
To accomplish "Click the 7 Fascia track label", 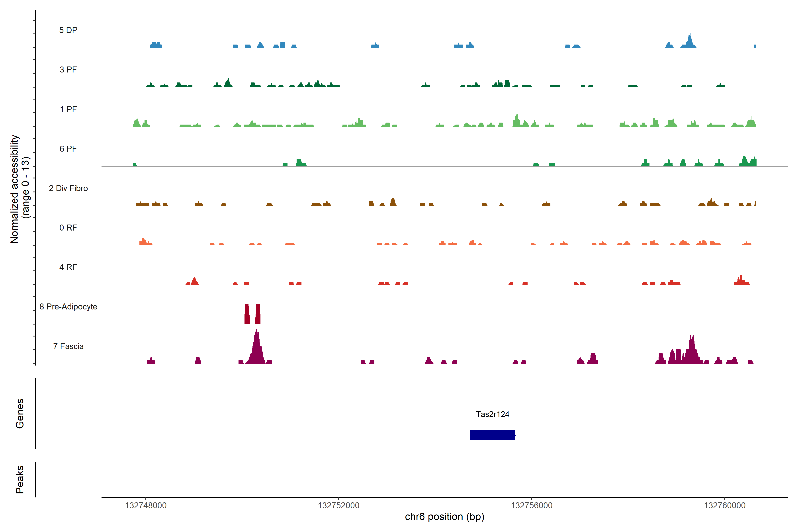I will click(68, 346).
